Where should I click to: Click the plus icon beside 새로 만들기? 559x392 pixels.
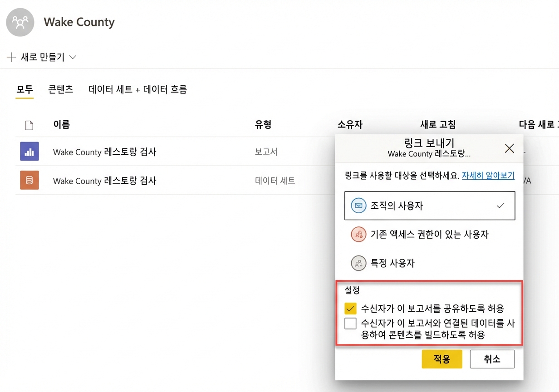click(x=11, y=57)
